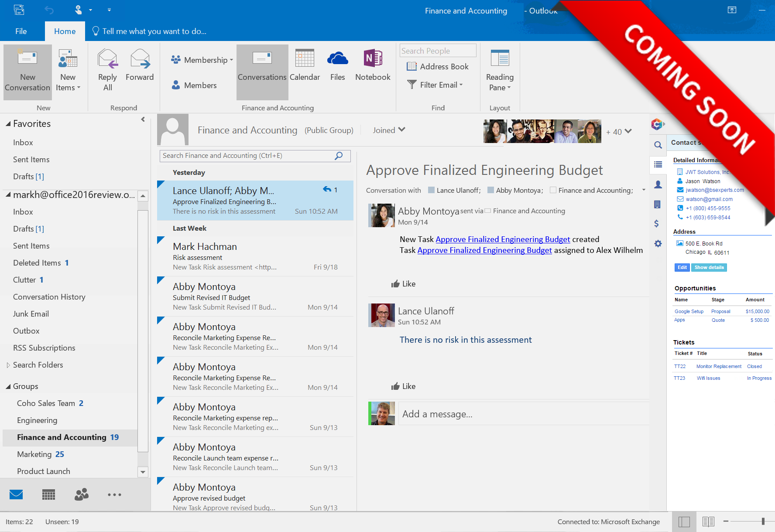View group Members

point(194,85)
